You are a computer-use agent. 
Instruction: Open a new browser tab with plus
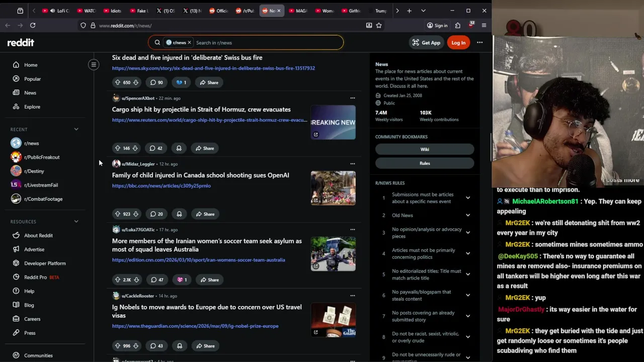(x=409, y=11)
